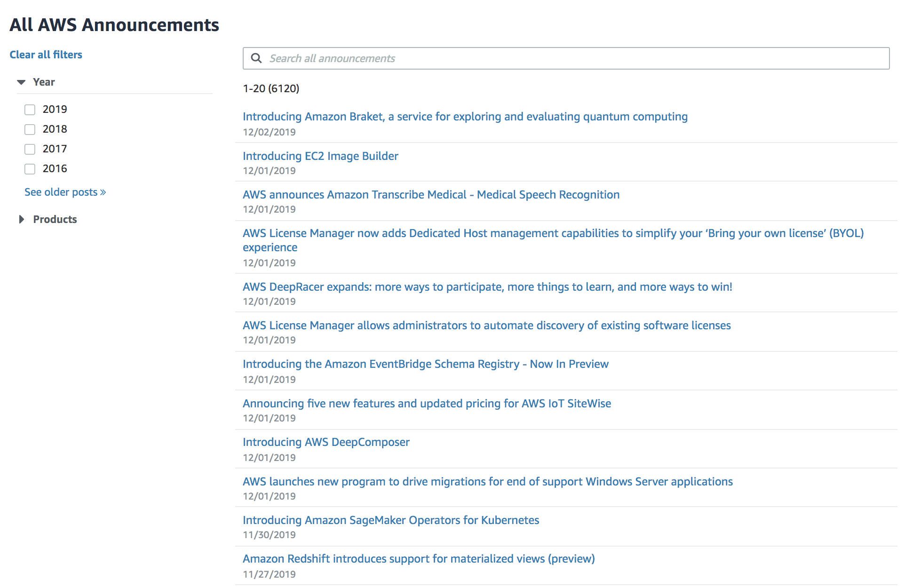Click the 11/27/2019 date text

tap(269, 574)
